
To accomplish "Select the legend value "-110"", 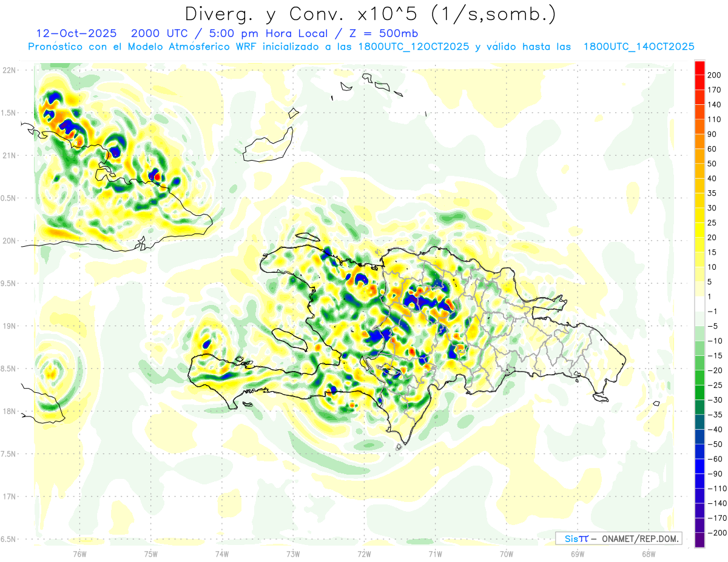I will [x=718, y=488].
